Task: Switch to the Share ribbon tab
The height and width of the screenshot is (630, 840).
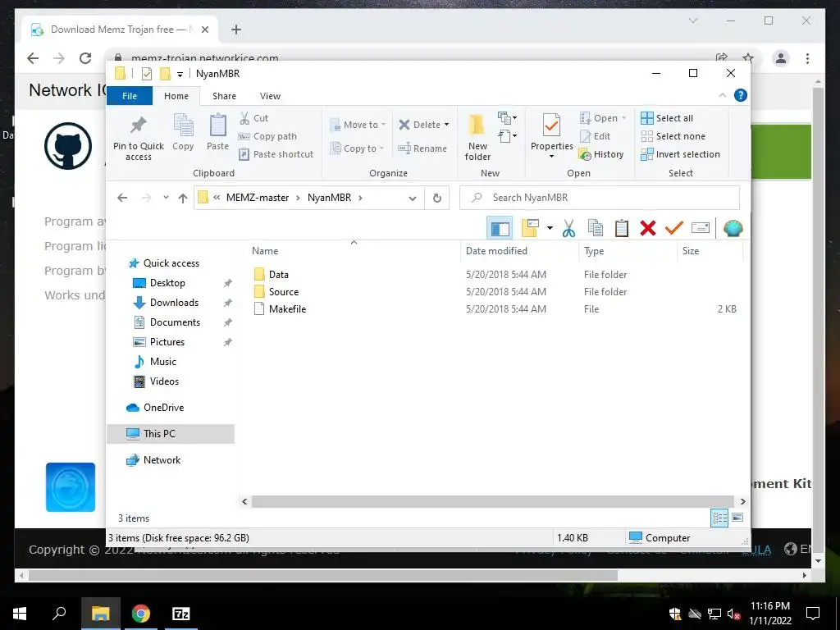Action: point(224,96)
